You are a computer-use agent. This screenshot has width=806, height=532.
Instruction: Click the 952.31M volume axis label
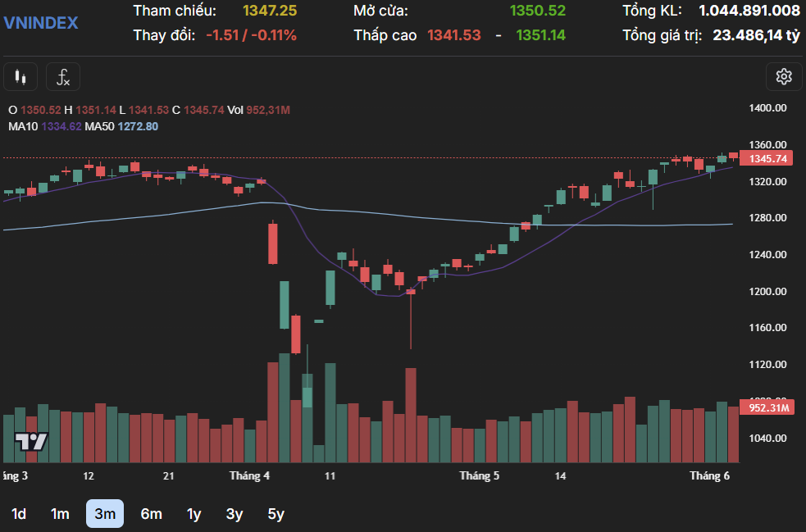[768, 407]
